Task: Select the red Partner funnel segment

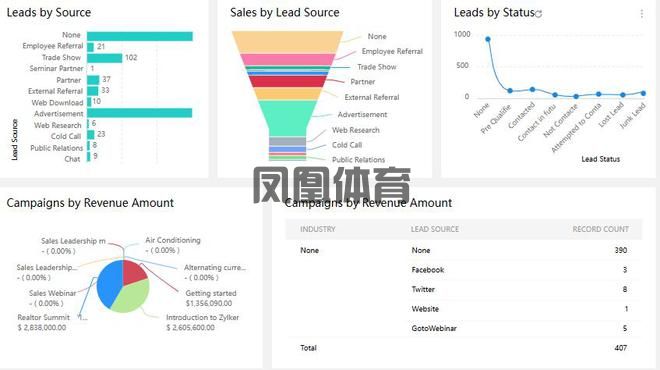Action: (x=287, y=81)
